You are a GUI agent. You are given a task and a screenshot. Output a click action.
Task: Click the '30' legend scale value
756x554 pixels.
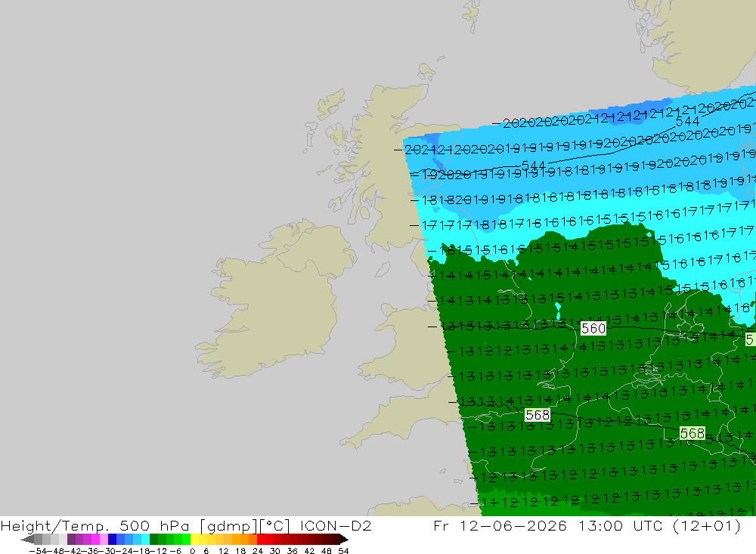pyautogui.click(x=275, y=551)
